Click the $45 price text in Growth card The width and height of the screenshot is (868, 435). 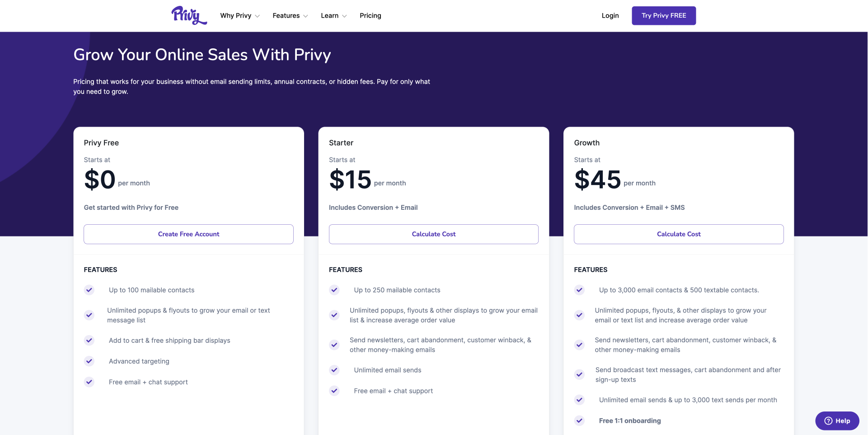point(597,179)
